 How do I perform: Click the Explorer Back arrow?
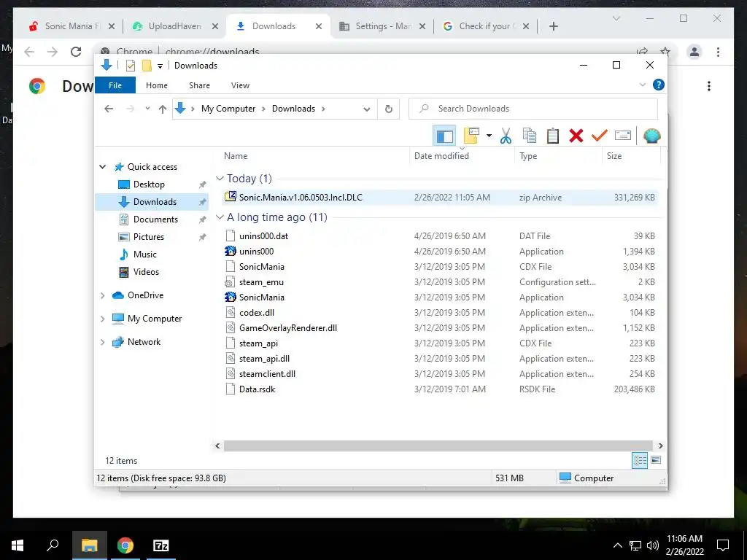pos(109,109)
